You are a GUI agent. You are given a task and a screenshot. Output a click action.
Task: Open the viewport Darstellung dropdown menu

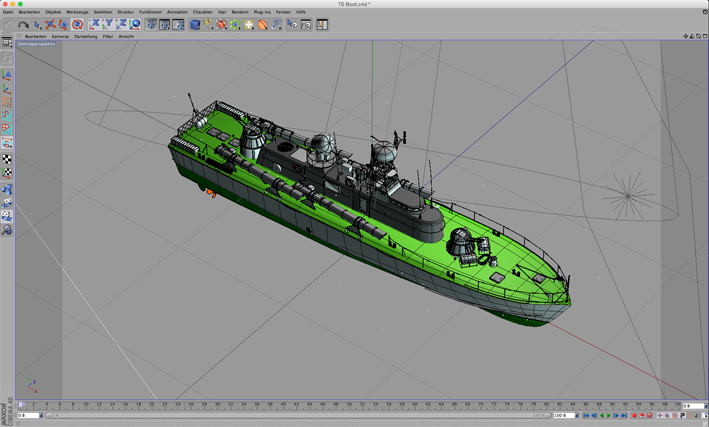pos(85,37)
